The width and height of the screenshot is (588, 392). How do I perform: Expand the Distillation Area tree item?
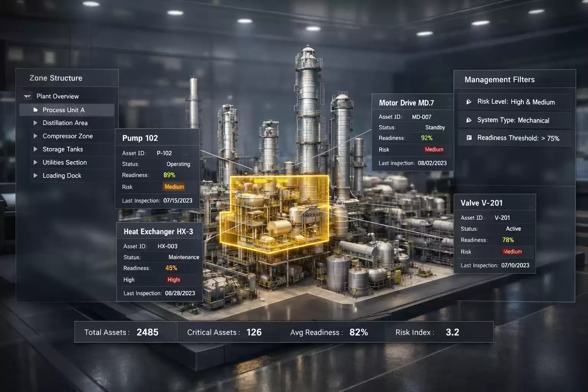click(65, 123)
